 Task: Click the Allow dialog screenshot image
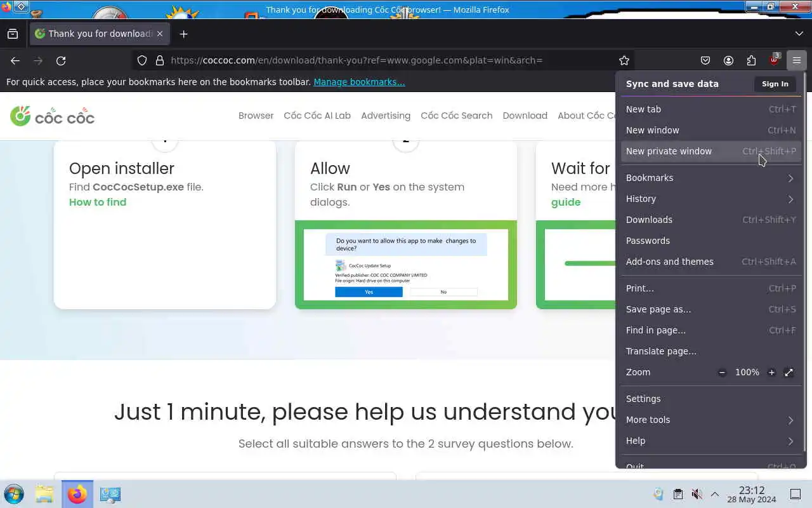click(406, 265)
